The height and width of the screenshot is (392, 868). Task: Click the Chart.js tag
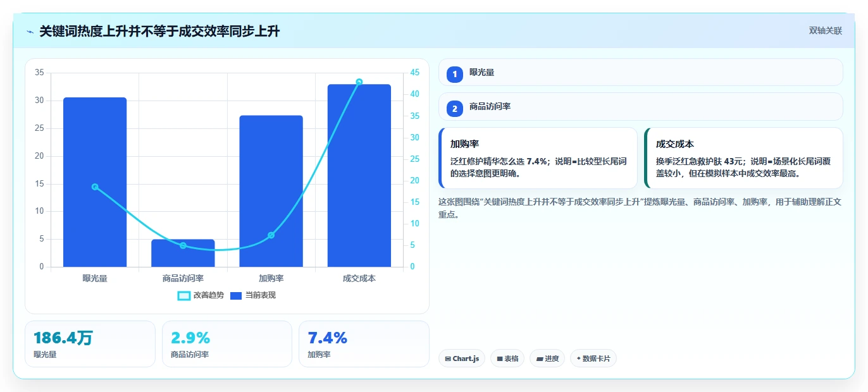pyautogui.click(x=462, y=358)
